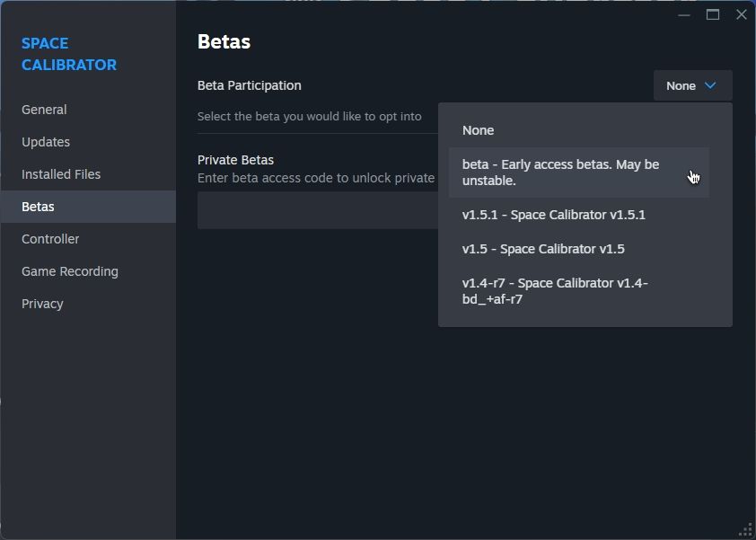Click the Private Betas label
The image size is (756, 540).
coord(236,160)
